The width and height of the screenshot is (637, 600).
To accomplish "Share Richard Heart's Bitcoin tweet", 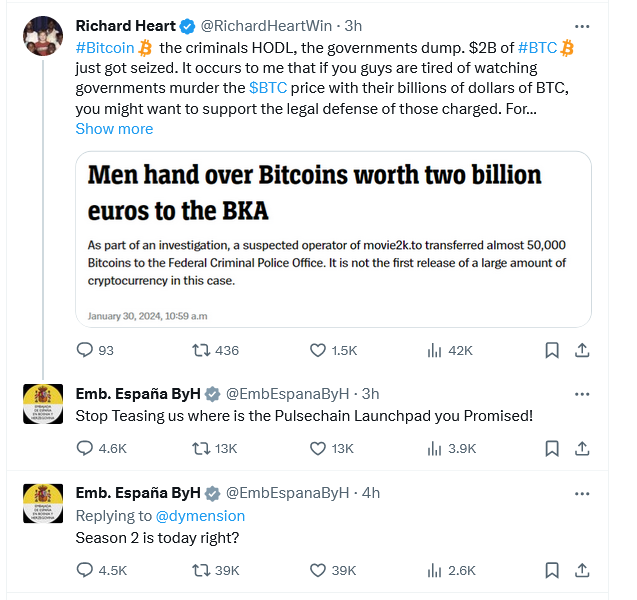I will pos(584,350).
